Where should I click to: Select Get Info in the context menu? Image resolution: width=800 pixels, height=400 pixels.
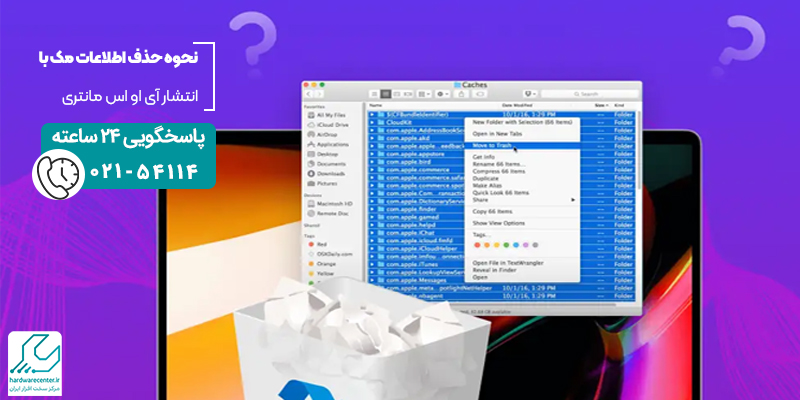[x=484, y=157]
